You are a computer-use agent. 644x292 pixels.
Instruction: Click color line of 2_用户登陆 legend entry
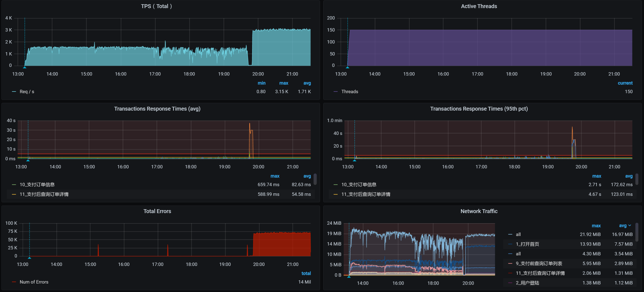pyautogui.click(x=510, y=283)
